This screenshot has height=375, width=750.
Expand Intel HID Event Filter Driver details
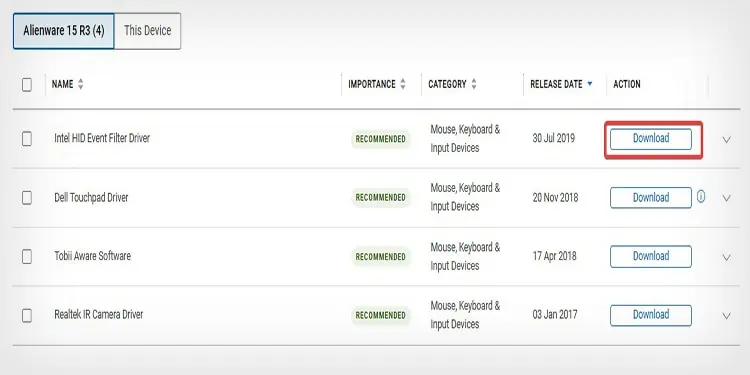click(727, 140)
